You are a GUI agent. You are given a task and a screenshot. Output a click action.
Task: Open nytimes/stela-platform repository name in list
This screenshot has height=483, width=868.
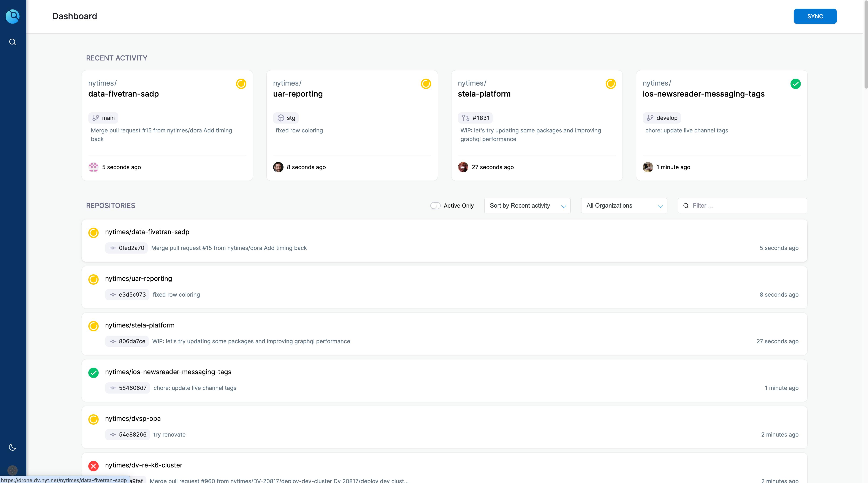(x=140, y=325)
